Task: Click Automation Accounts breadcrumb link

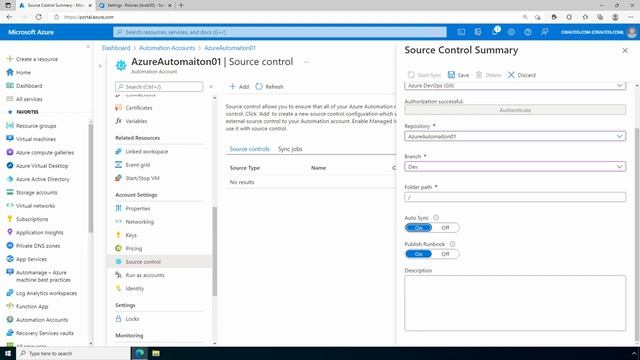Action: click(x=167, y=48)
